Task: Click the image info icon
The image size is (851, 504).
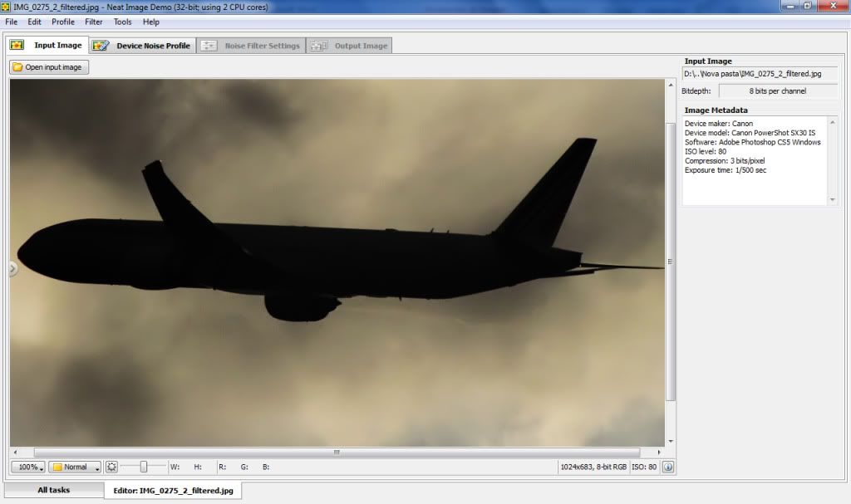Action: (x=668, y=467)
